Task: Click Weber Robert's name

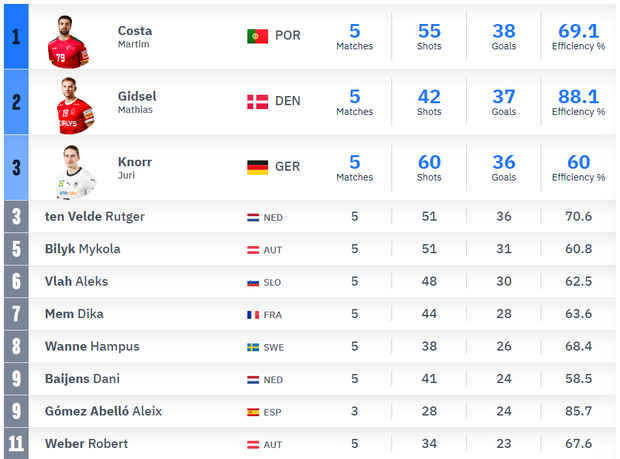Action: click(86, 443)
